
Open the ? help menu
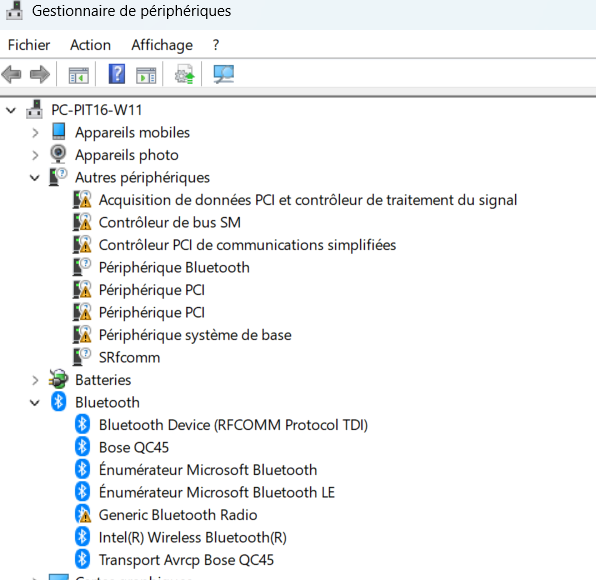[x=216, y=45]
